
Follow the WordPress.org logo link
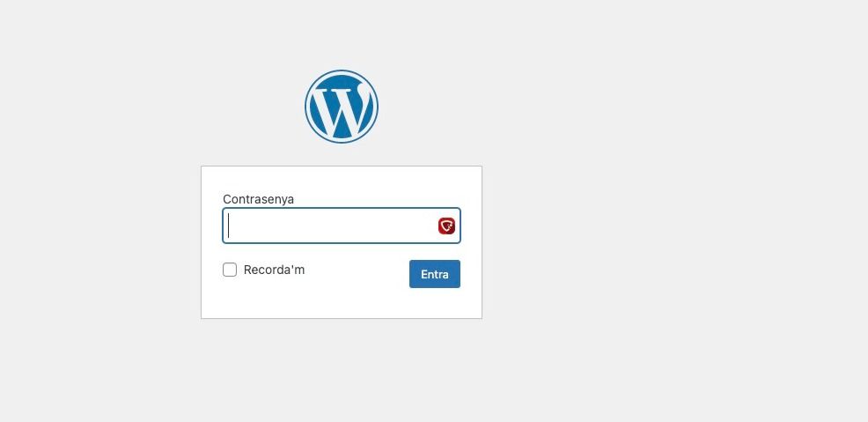coord(341,107)
